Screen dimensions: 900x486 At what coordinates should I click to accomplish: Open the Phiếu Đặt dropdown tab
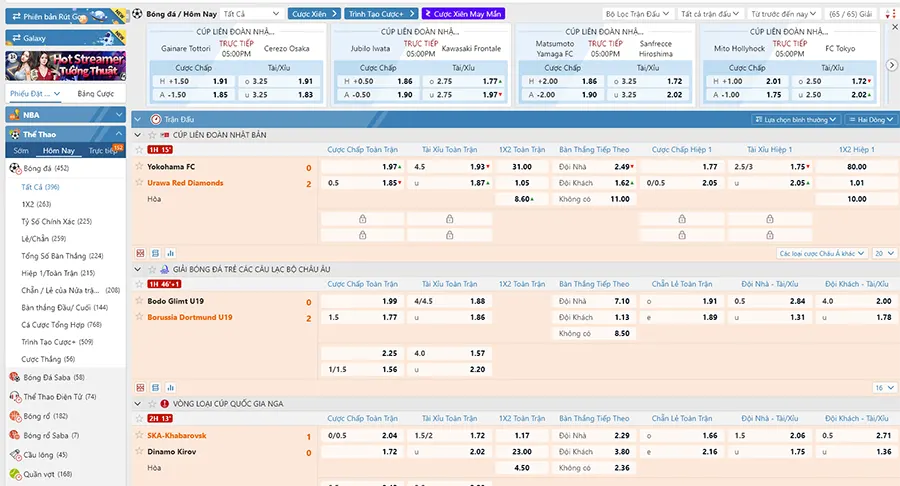(x=35, y=94)
